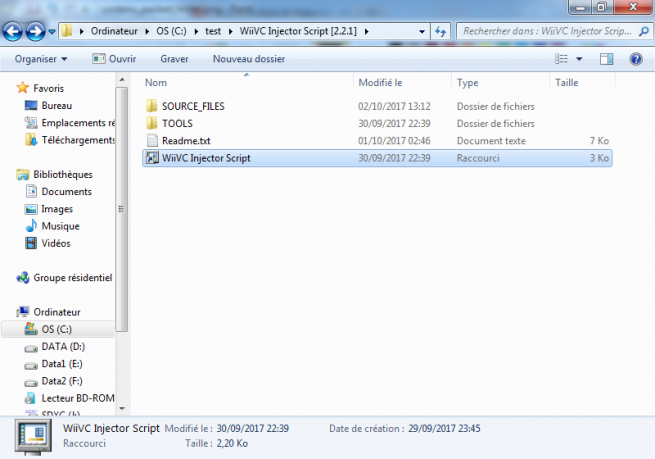Click Ordinateur in the address path
This screenshot has height=459, width=655.
coord(114,31)
